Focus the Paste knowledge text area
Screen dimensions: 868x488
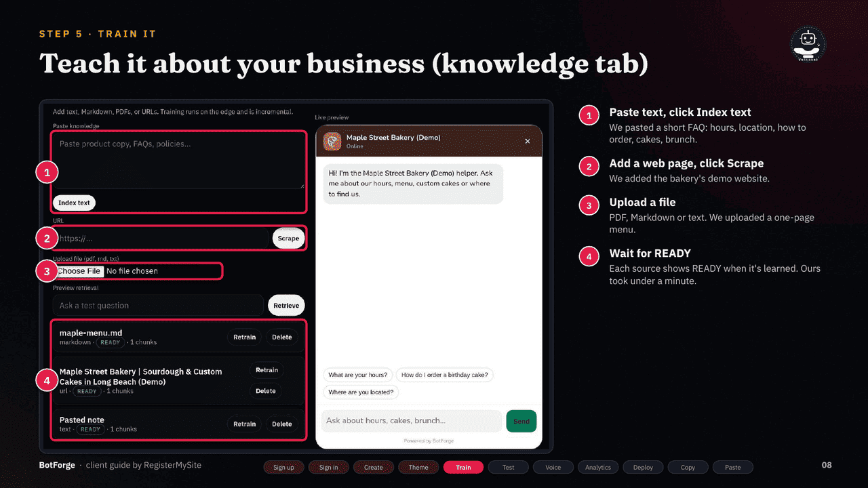[x=179, y=161]
